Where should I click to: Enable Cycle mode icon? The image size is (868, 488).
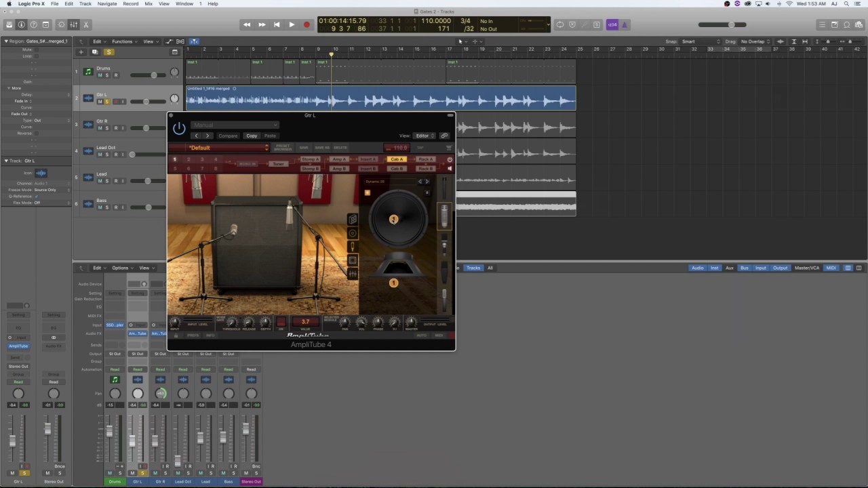(560, 25)
